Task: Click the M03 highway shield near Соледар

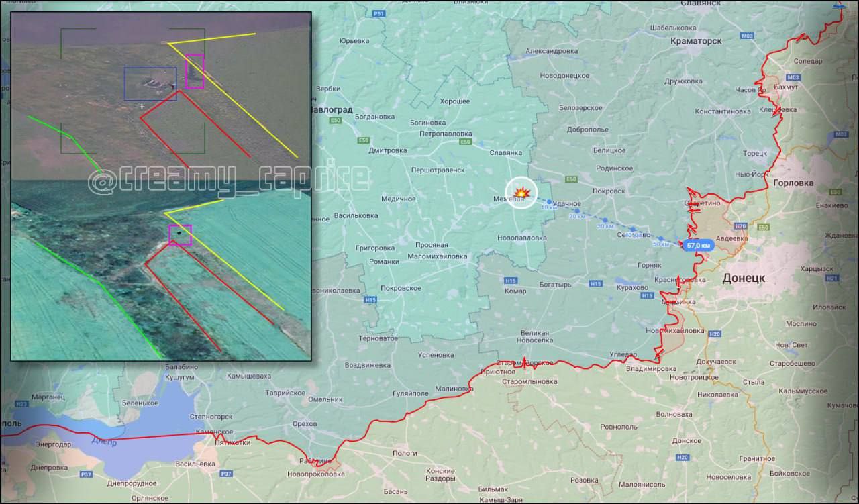Action: [748, 36]
